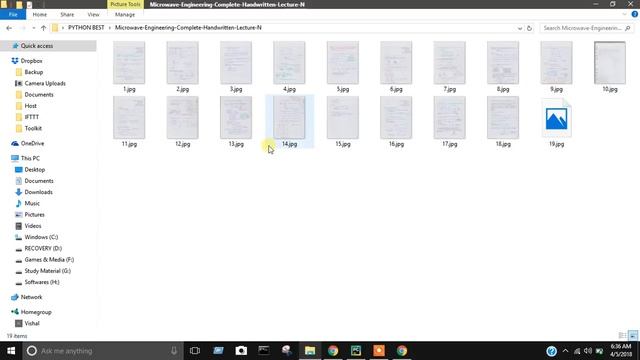This screenshot has height=360, width=640.
Task: Open volume control in system tray
Action: [x=588, y=351]
